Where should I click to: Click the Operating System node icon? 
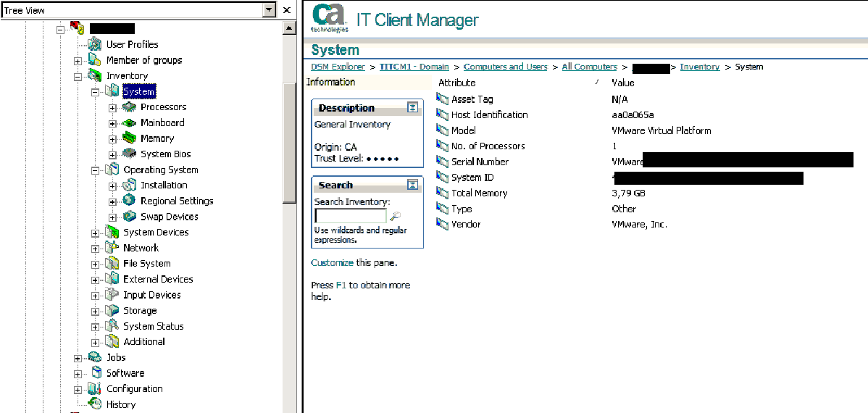112,170
